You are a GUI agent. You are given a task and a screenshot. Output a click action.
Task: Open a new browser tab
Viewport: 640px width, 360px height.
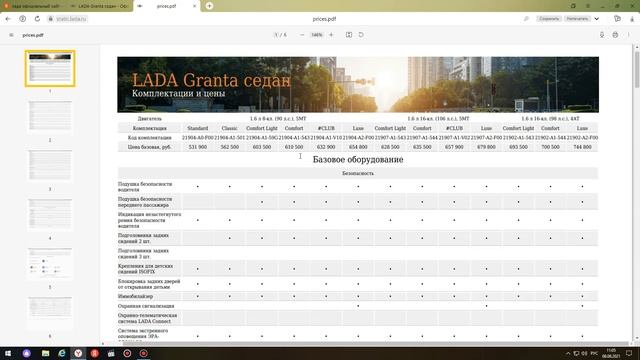pyautogui.click(x=209, y=6)
